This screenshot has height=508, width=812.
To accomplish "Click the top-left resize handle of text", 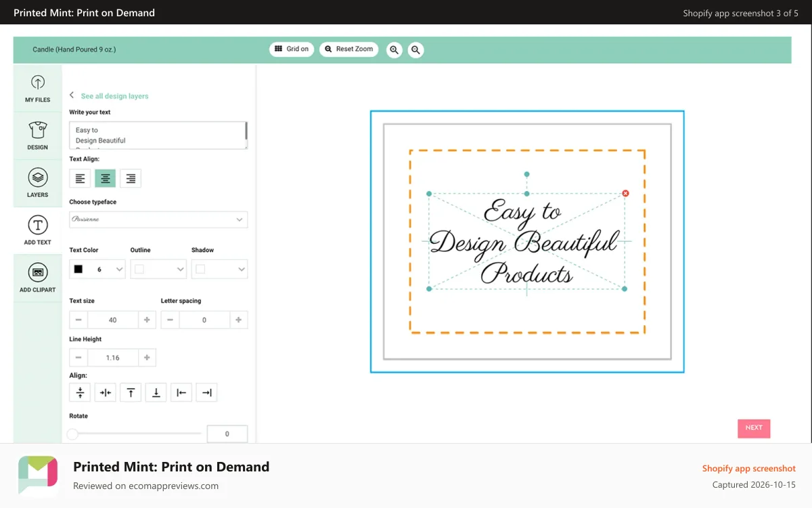I will tap(429, 194).
